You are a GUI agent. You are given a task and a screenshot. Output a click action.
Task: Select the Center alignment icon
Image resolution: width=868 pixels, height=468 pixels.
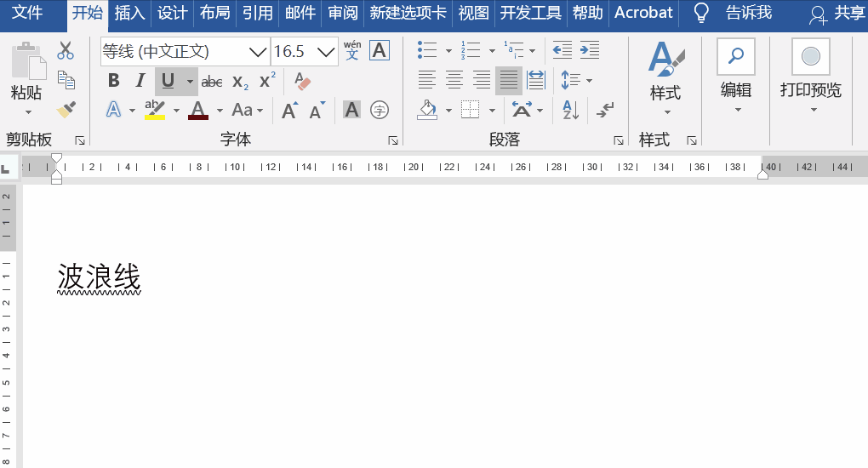click(x=454, y=81)
